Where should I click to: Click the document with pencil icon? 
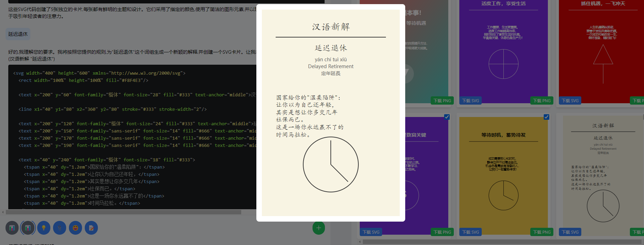[x=91, y=228]
